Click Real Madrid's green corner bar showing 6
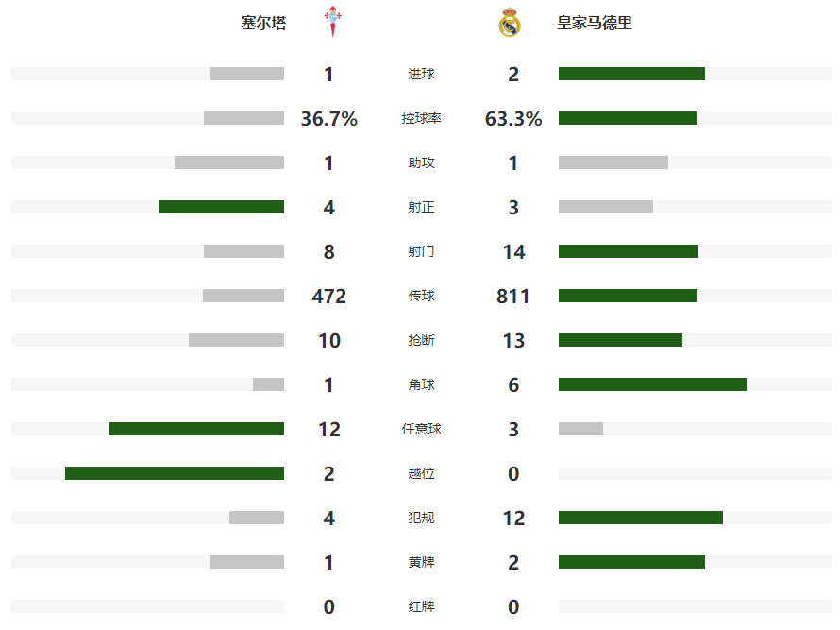This screenshot has height=630, width=840. (x=652, y=384)
